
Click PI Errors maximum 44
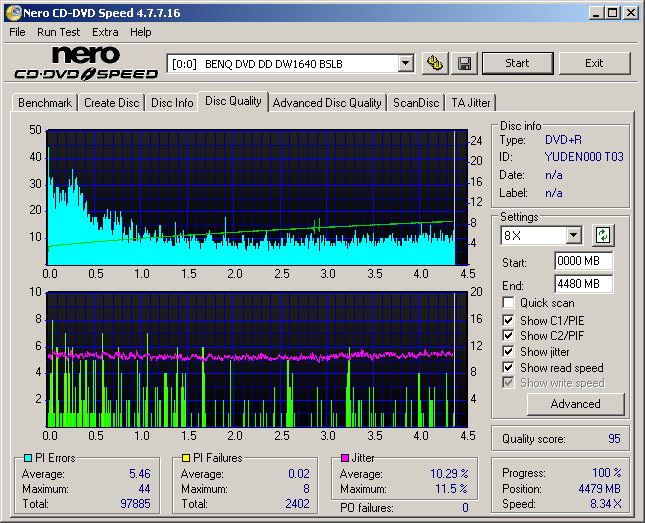(x=144, y=489)
